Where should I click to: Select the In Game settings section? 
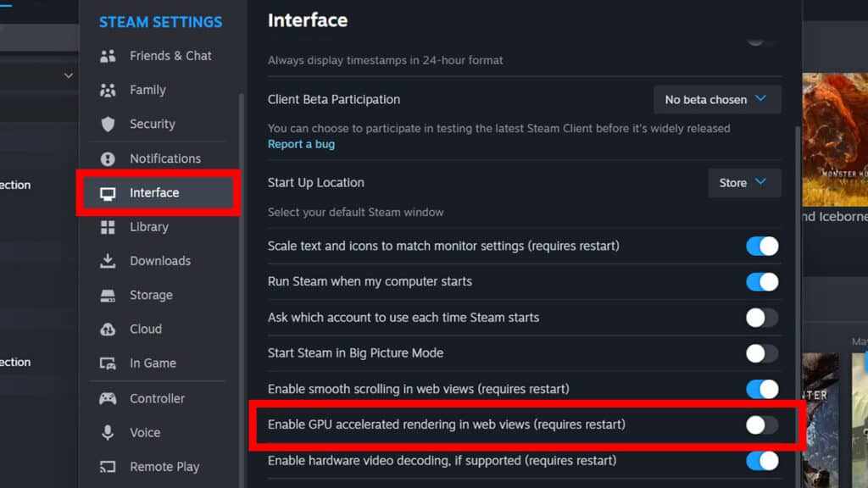tap(149, 363)
